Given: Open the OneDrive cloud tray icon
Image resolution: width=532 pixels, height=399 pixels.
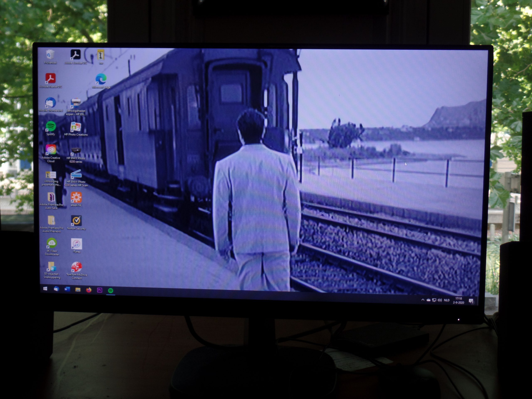Looking at the screenshot, I should pos(429,300).
